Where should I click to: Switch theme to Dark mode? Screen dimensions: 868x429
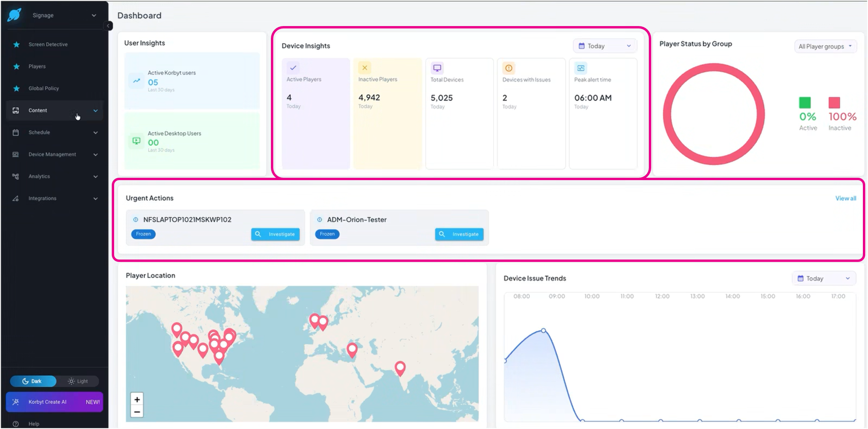click(33, 381)
